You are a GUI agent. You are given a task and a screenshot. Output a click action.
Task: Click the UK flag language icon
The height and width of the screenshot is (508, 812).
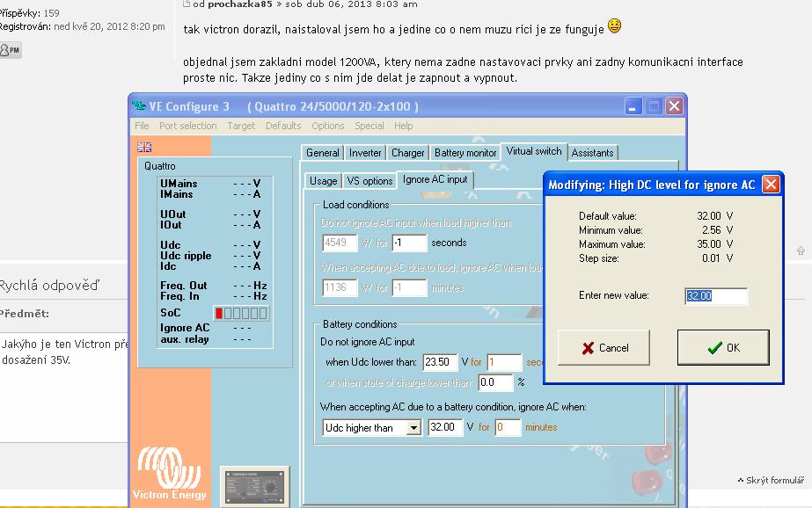click(144, 148)
